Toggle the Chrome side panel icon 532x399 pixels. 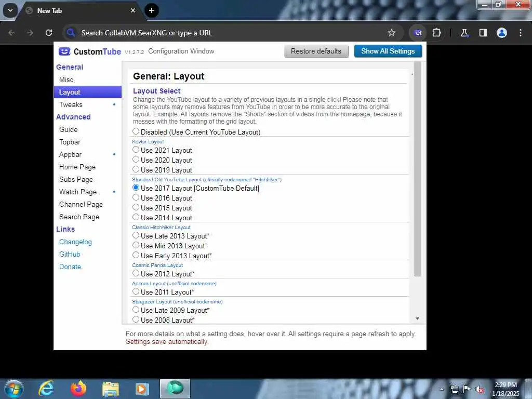pyautogui.click(x=483, y=33)
